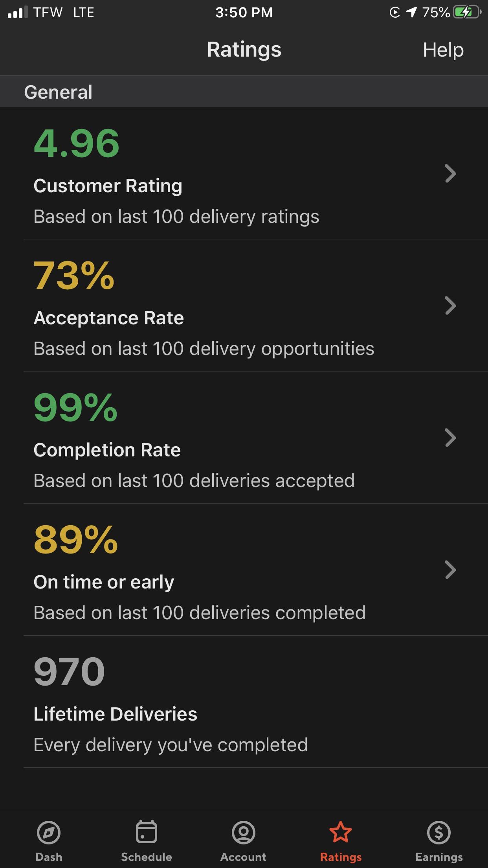Tap the Dash compass icon

(49, 832)
